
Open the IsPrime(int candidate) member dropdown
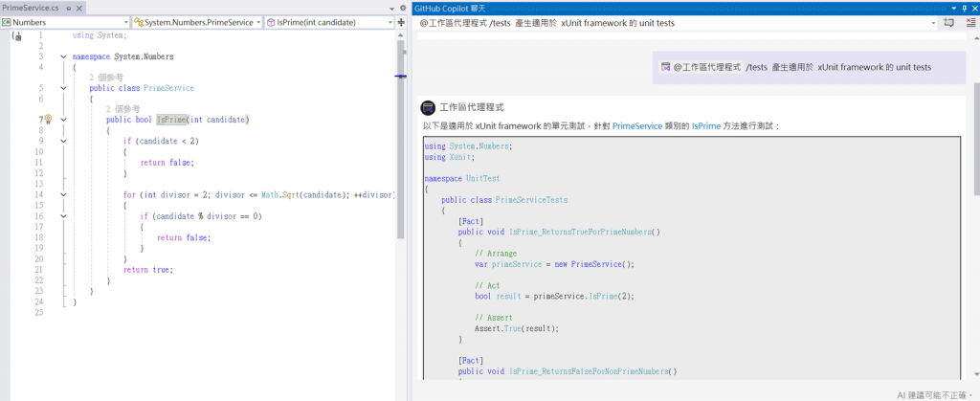click(329, 22)
